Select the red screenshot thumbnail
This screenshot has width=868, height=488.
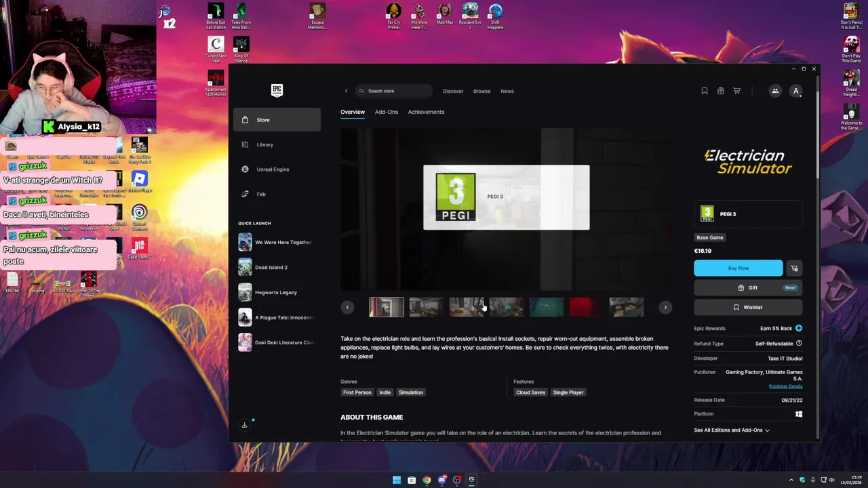[587, 307]
